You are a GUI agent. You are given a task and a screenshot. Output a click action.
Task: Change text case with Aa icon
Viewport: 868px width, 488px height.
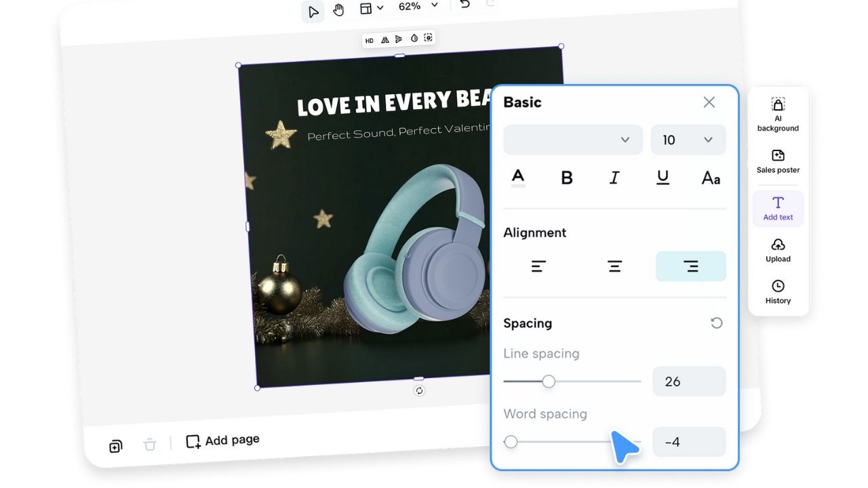[x=711, y=178]
